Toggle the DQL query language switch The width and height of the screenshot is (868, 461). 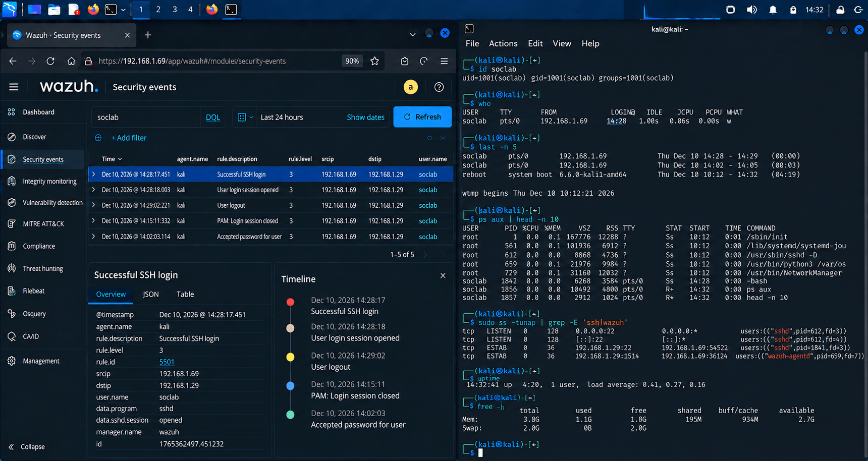pos(213,117)
